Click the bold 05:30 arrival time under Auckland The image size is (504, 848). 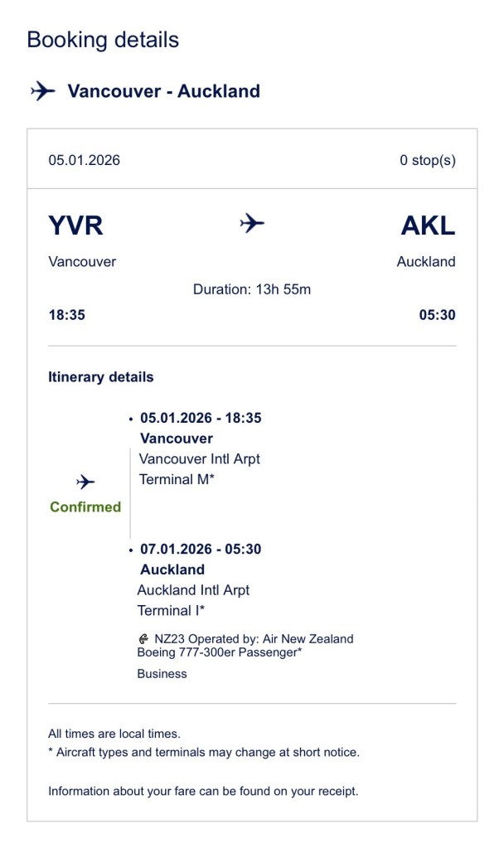point(437,315)
